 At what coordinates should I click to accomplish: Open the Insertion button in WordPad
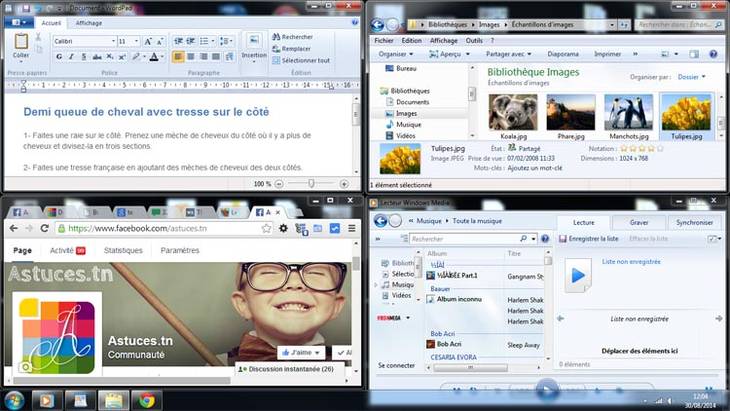tap(254, 47)
